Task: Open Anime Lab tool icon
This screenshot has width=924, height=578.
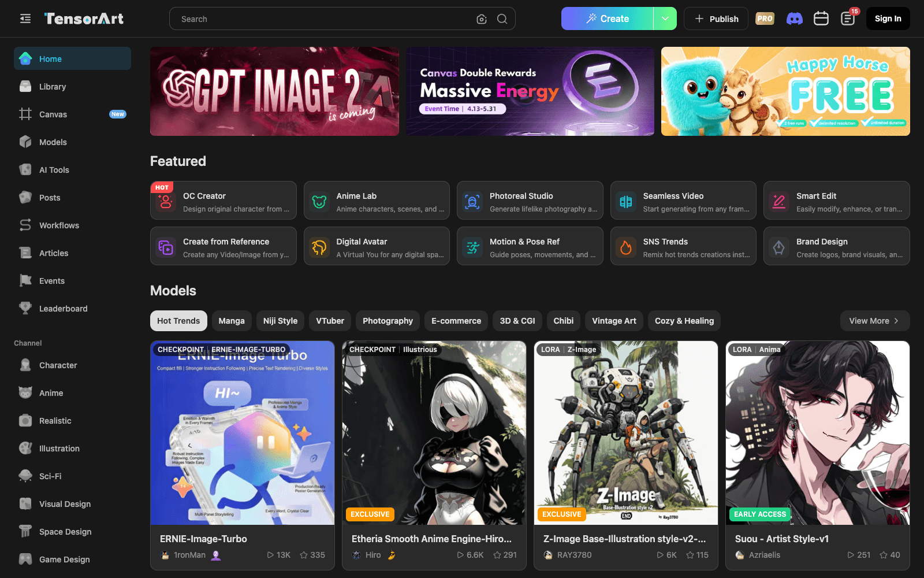Action: coord(319,202)
